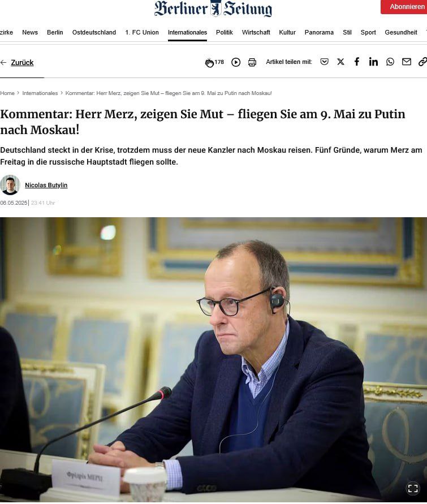Play the article audio version
This screenshot has width=427, height=504.
[x=236, y=62]
